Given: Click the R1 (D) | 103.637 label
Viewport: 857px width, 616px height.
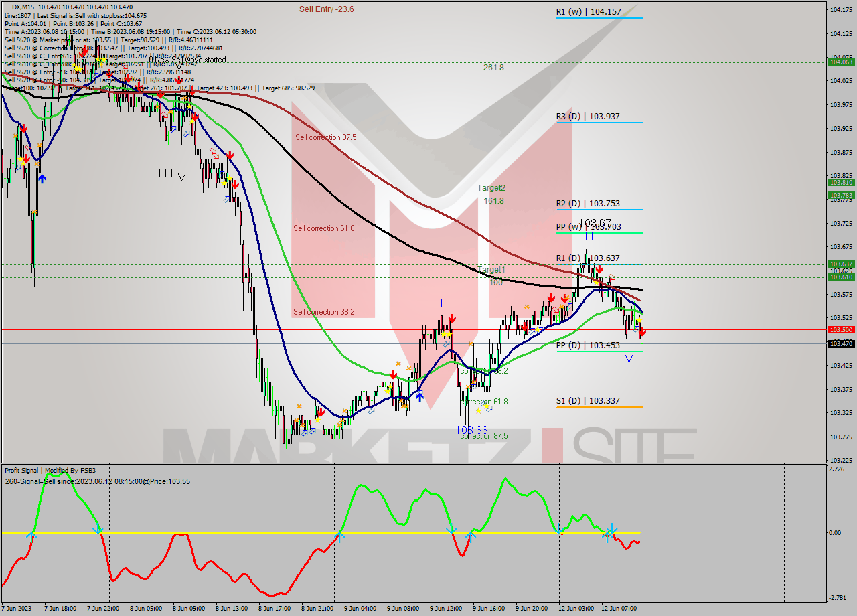Looking at the screenshot, I should pyautogui.click(x=587, y=258).
